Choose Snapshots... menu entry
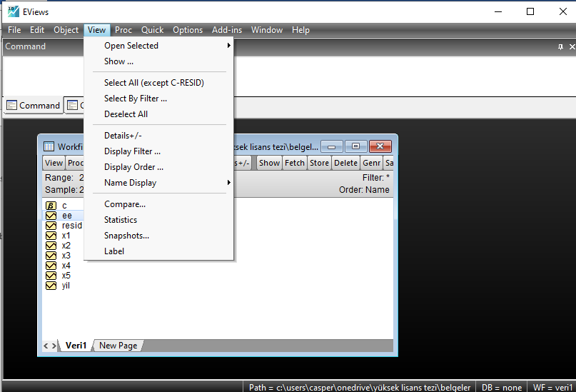Image resolution: width=576 pixels, height=392 pixels. (x=158, y=236)
